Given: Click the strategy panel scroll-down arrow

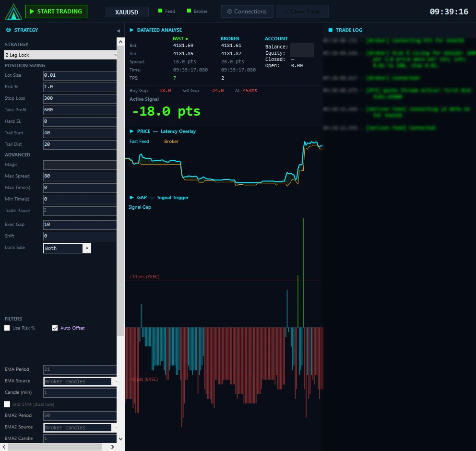Looking at the screenshot, I should coord(120,439).
